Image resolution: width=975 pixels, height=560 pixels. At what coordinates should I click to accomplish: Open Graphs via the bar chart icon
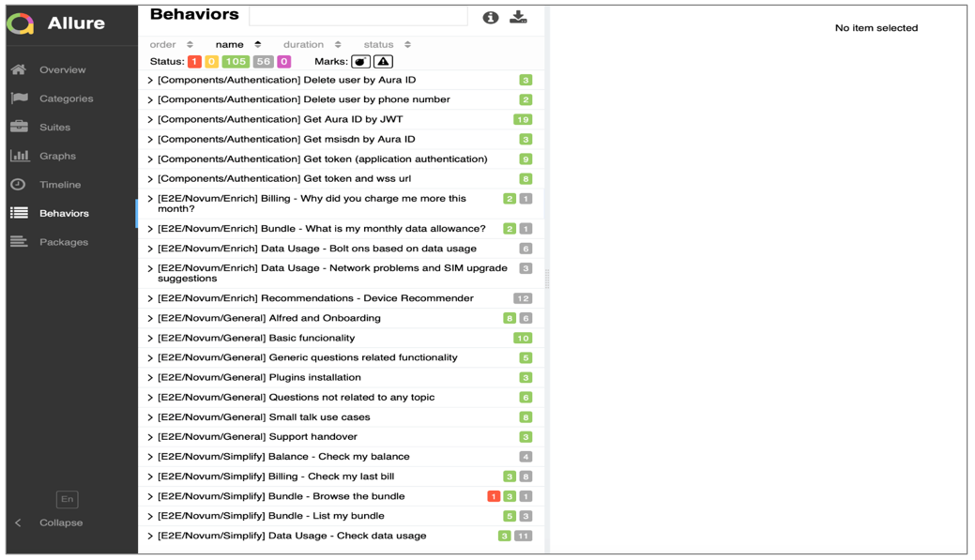tap(20, 156)
